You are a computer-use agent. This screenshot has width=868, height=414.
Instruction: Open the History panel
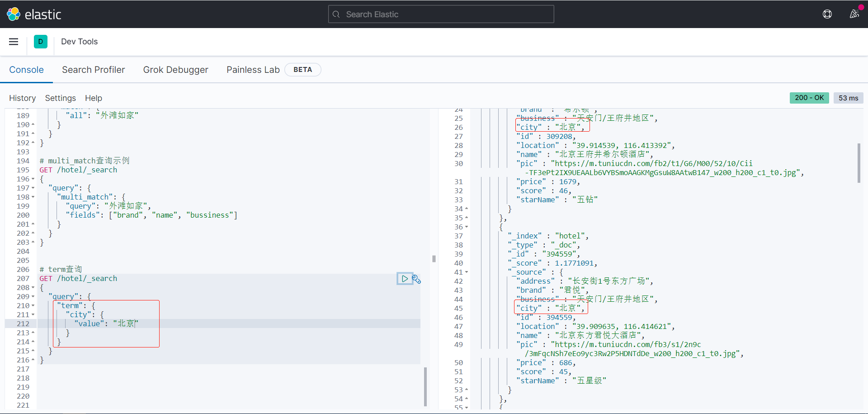[22, 98]
